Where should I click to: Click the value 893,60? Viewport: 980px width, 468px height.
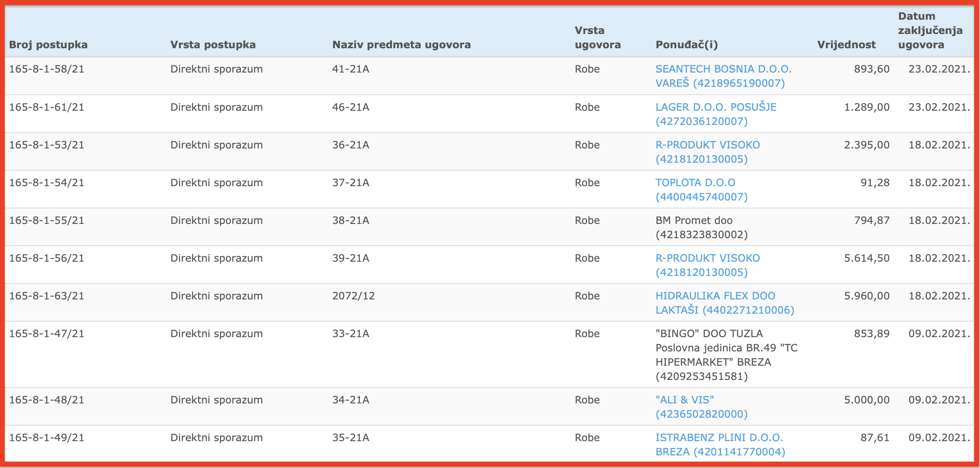tap(872, 69)
